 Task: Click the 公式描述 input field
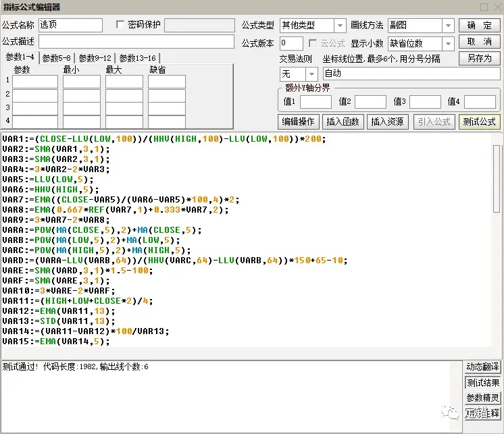pyautogui.click(x=136, y=42)
